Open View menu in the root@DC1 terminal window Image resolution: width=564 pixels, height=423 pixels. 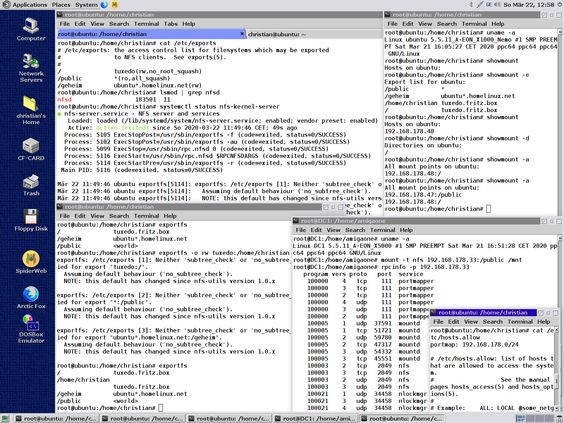point(333,230)
